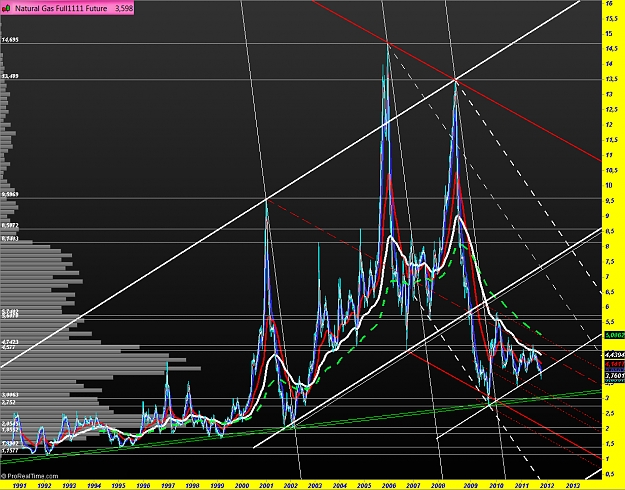Click the 6 tick on price axis
The image size is (625, 490).
(607, 307)
